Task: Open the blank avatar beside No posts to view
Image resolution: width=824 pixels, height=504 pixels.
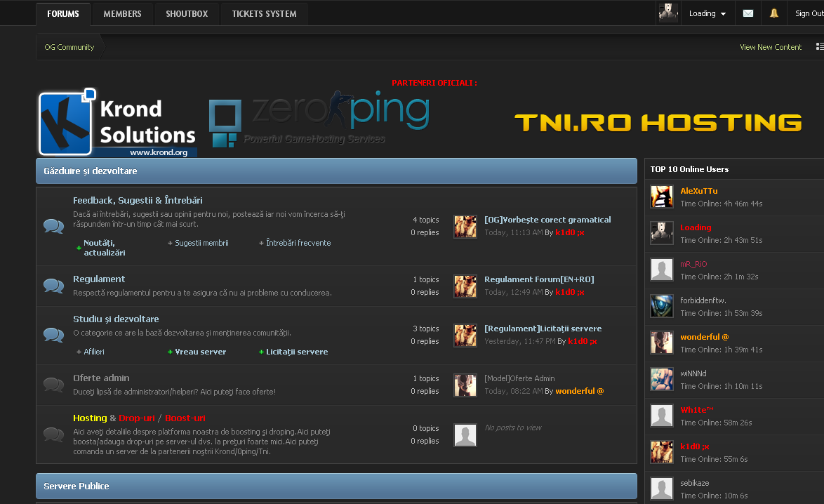Action: pos(465,435)
